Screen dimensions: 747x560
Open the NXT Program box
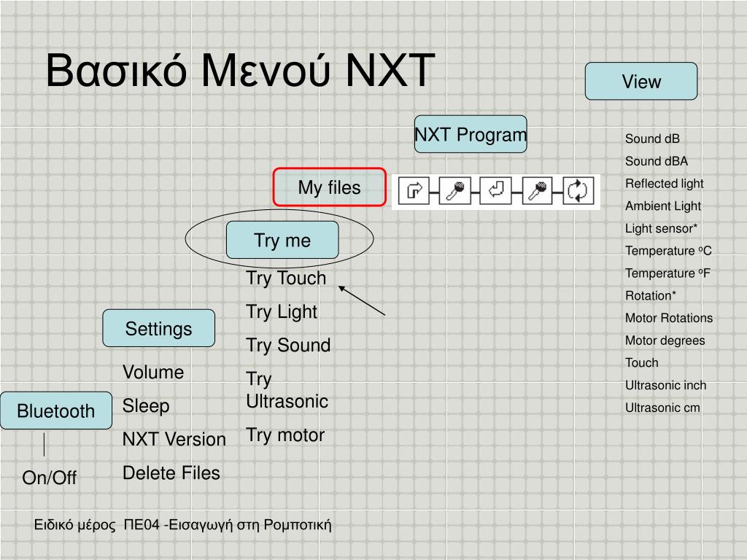[471, 134]
